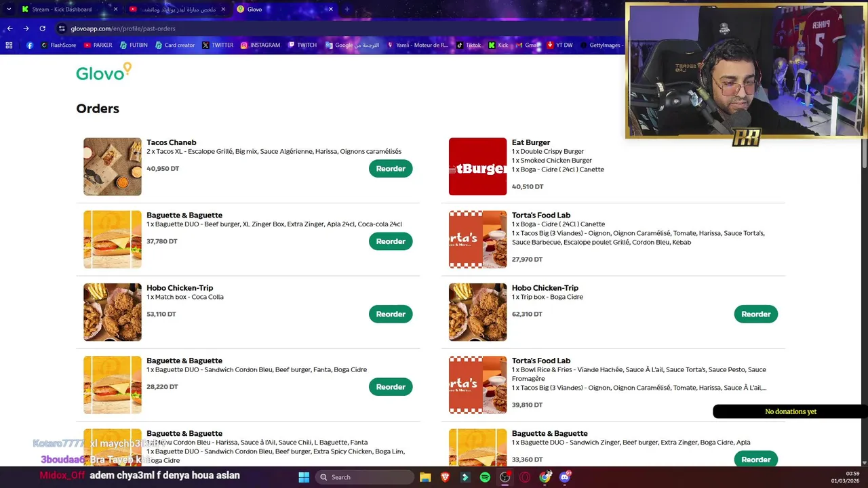The width and height of the screenshot is (868, 488).
Task: Switch to the YouTube tab
Action: coord(176,9)
